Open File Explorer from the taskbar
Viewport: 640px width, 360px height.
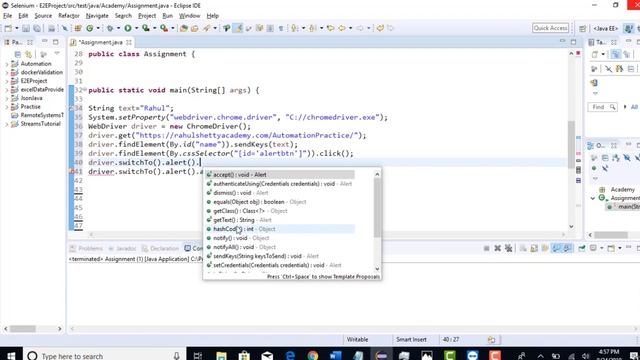tap(222, 356)
